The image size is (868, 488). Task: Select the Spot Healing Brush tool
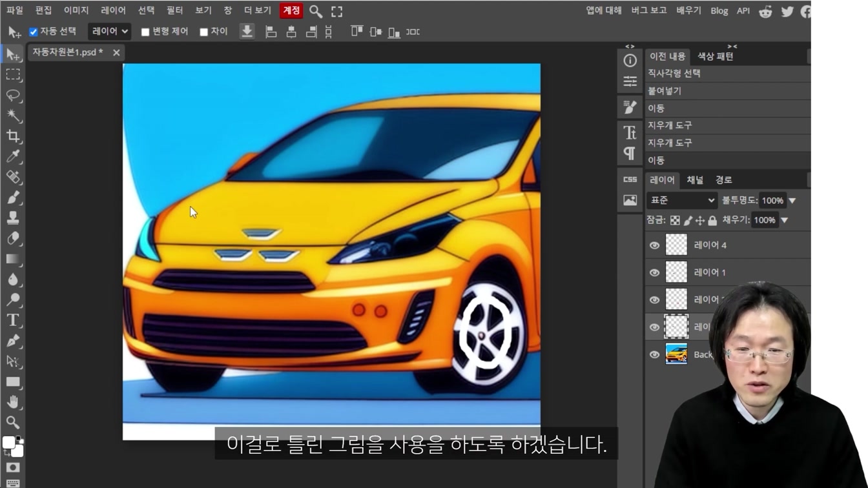point(13,177)
